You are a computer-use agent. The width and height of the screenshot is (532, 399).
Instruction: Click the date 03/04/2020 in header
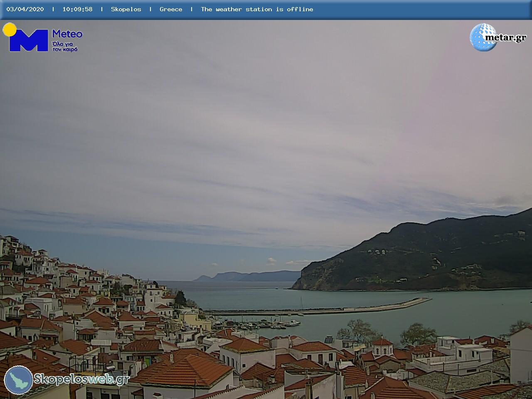25,9
